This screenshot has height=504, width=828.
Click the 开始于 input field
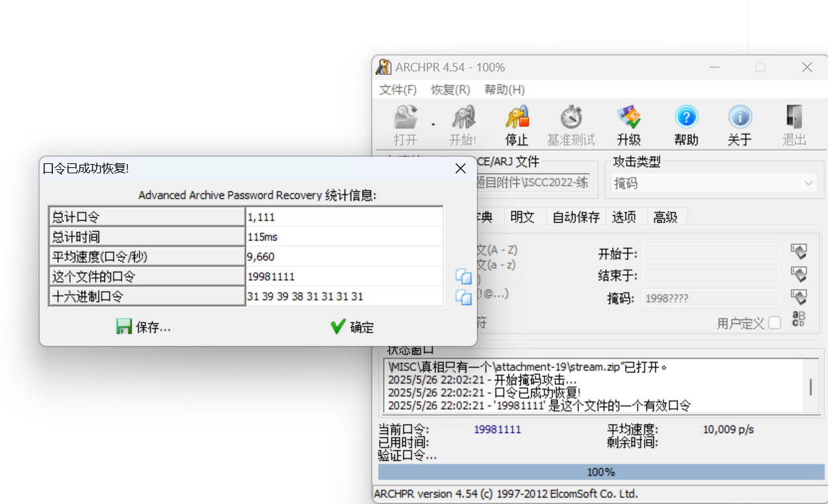click(x=711, y=253)
